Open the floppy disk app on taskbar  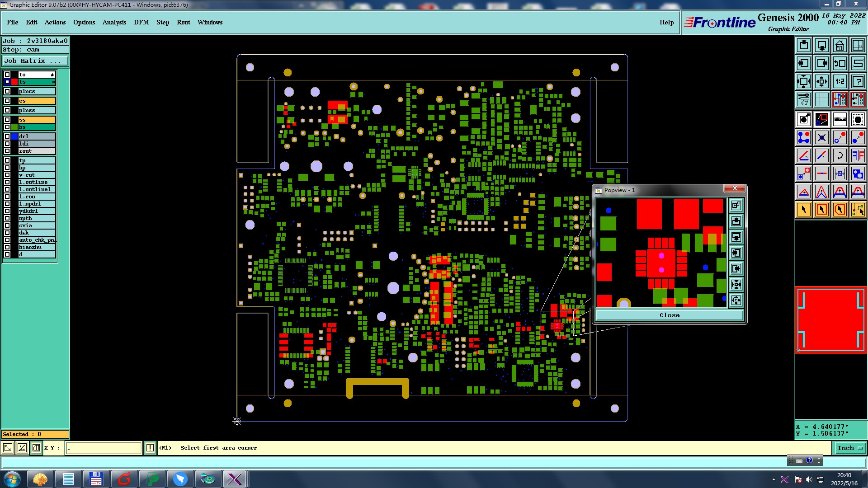(96, 479)
